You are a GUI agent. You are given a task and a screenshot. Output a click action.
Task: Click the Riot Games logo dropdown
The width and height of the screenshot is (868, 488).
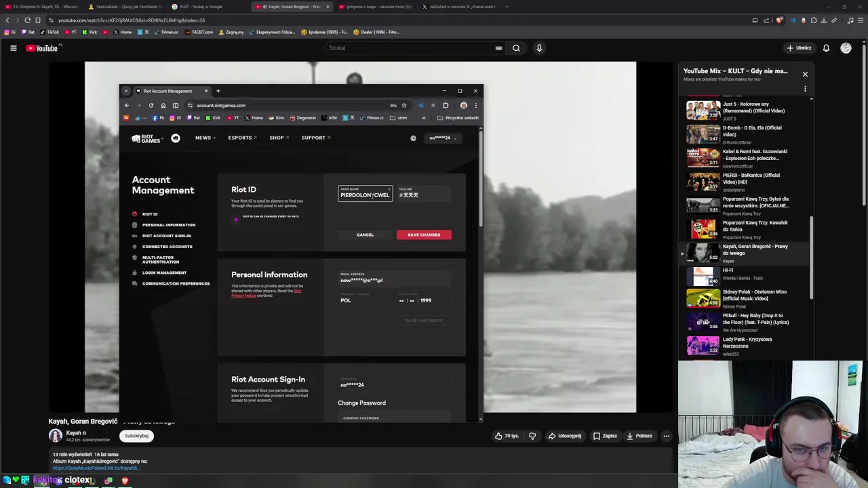tap(147, 138)
